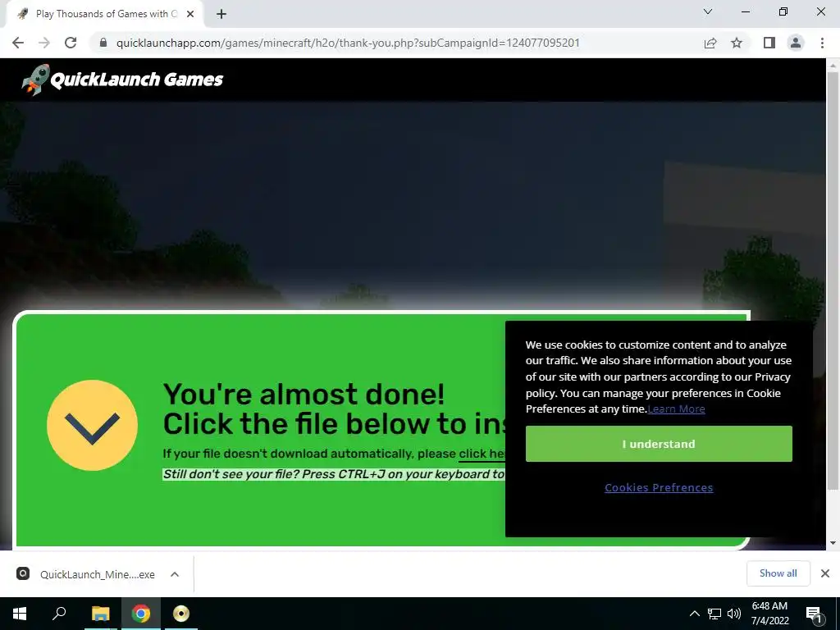Click the 'You're almost done!' heading
This screenshot has height=630, width=840.
click(x=304, y=395)
